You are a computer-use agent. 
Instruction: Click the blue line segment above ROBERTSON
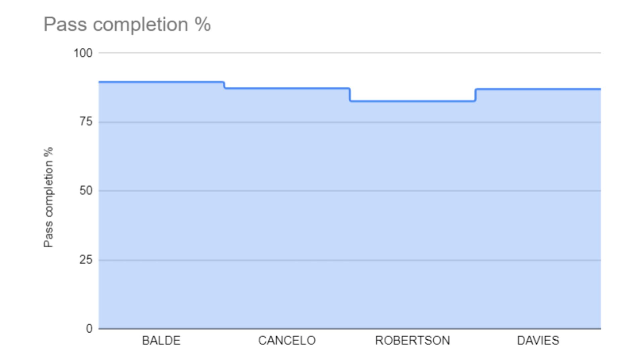(412, 101)
